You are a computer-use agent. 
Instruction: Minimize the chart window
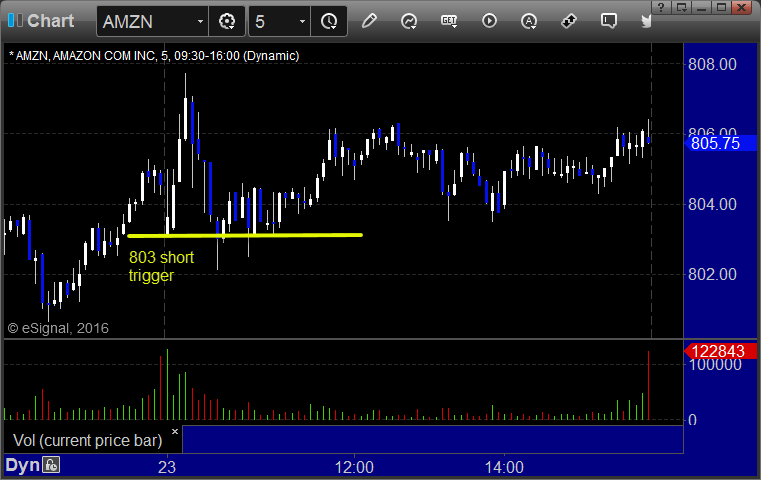click(x=701, y=7)
